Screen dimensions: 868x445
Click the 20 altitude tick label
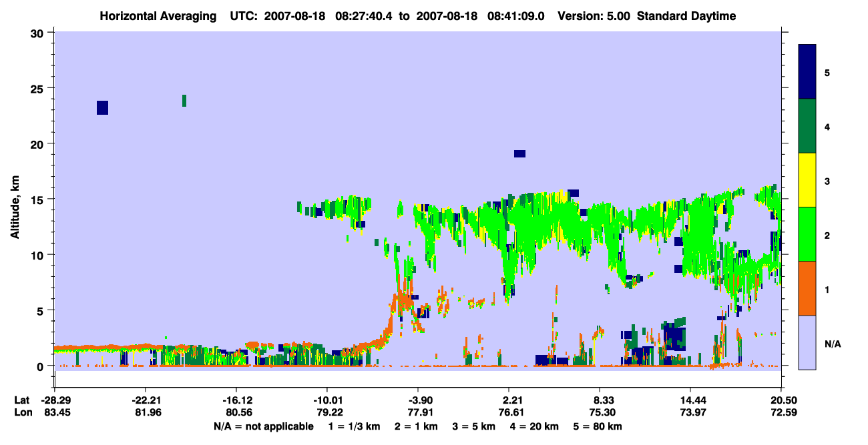pos(39,143)
